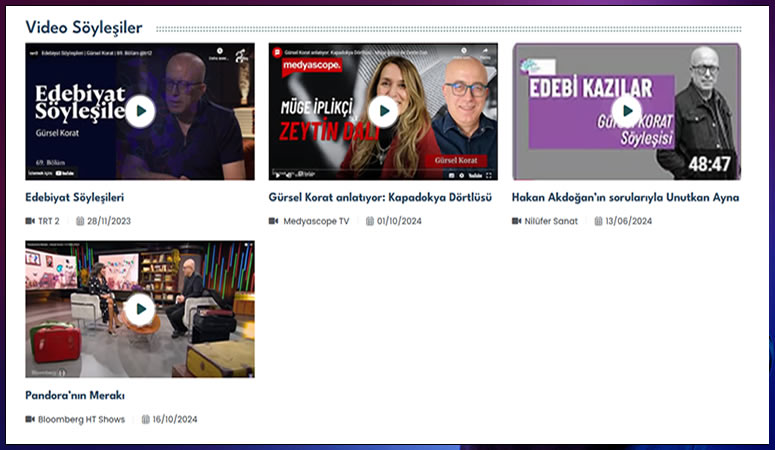Open the Pandora'nın Merakı title link
Image resolution: width=775 pixels, height=450 pixels.
pyautogui.click(x=74, y=396)
